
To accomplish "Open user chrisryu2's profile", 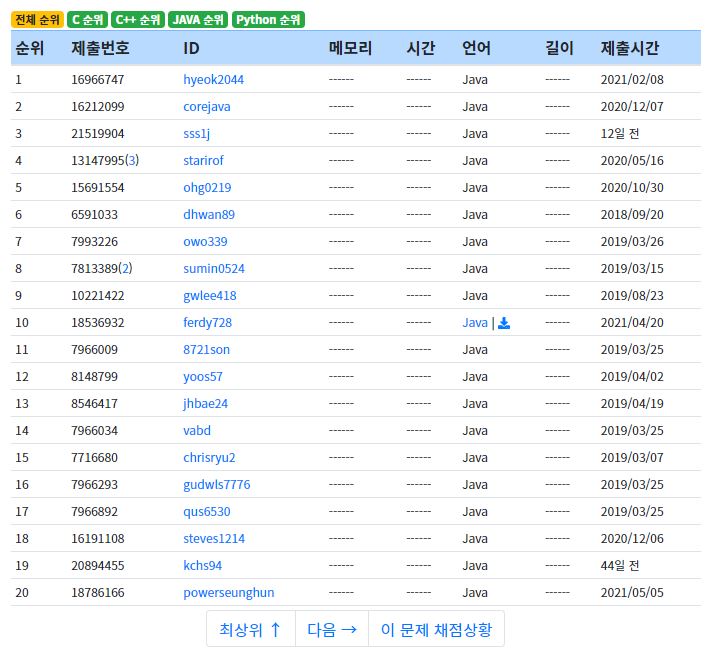I will coord(209,458).
